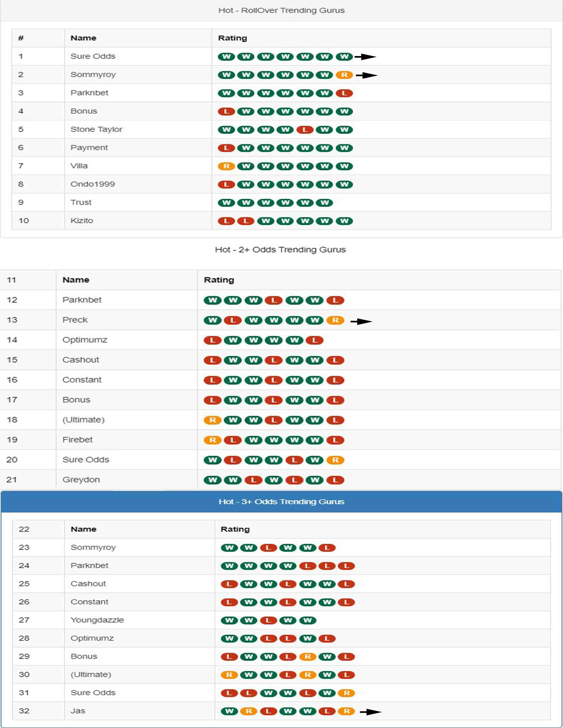Click the Rating header beside number 22

[x=235, y=529]
